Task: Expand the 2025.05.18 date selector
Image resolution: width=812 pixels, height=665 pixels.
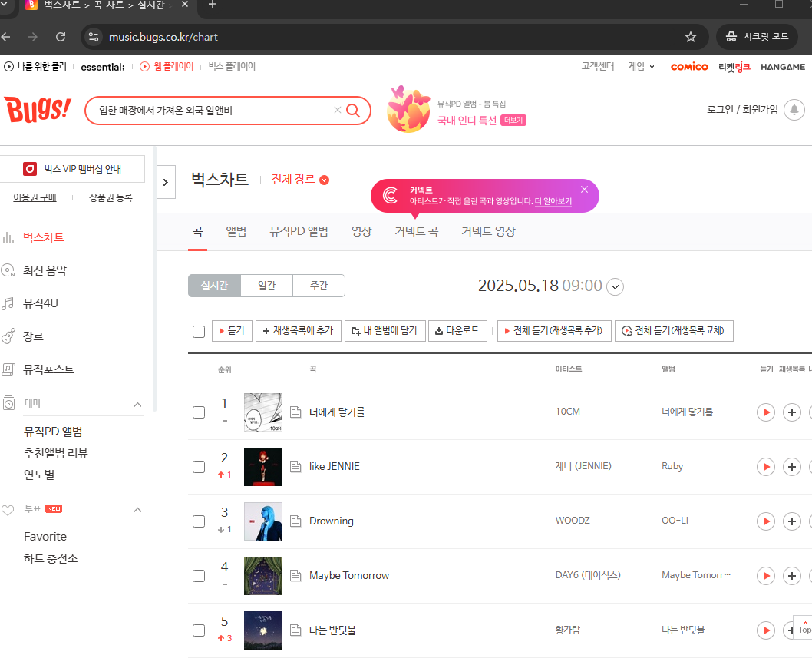Action: click(x=614, y=286)
